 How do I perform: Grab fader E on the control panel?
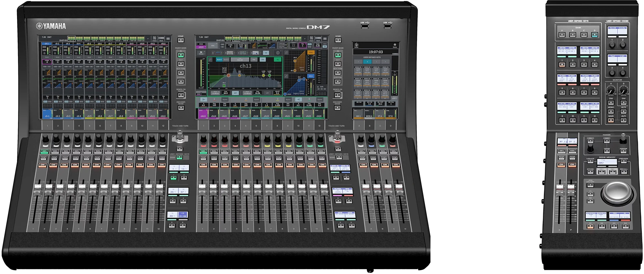tap(560, 190)
